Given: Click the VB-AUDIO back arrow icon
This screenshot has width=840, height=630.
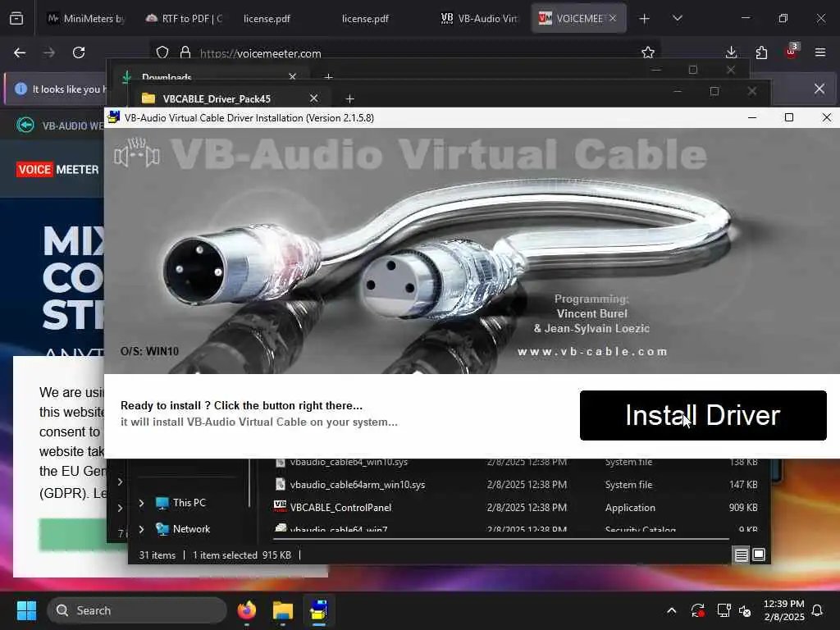Looking at the screenshot, I should tap(25, 126).
